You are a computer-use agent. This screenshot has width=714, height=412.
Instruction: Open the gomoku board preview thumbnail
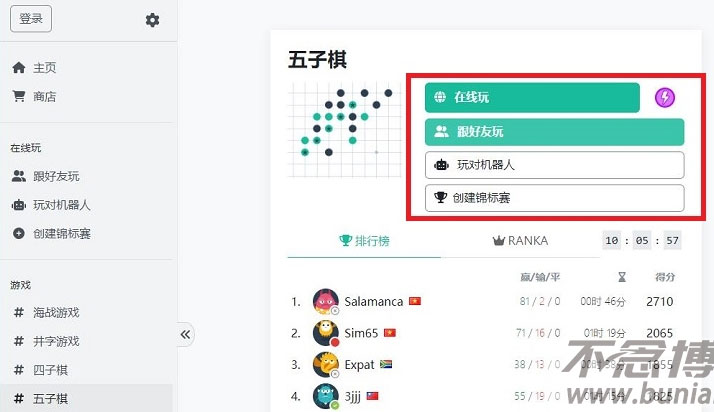[x=345, y=130]
